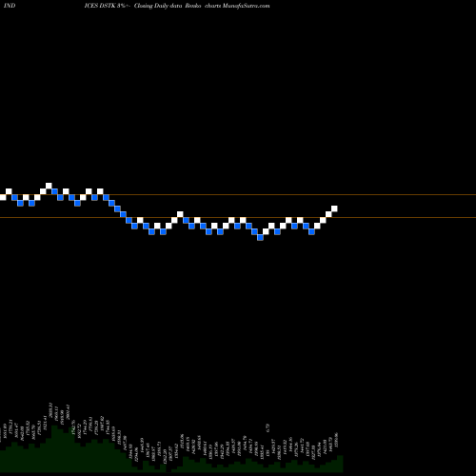Click the "ICES DSTK 3%+-" title text
The image size is (476, 476).
[x=108, y=6]
